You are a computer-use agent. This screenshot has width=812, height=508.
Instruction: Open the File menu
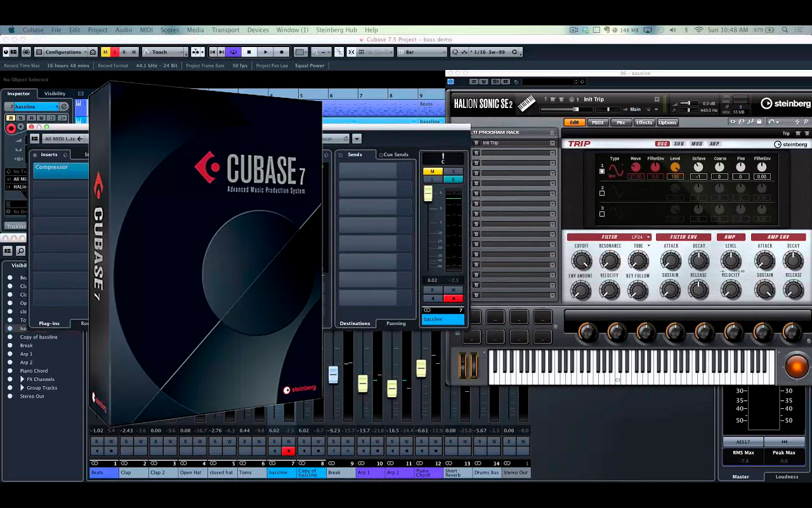(x=56, y=30)
